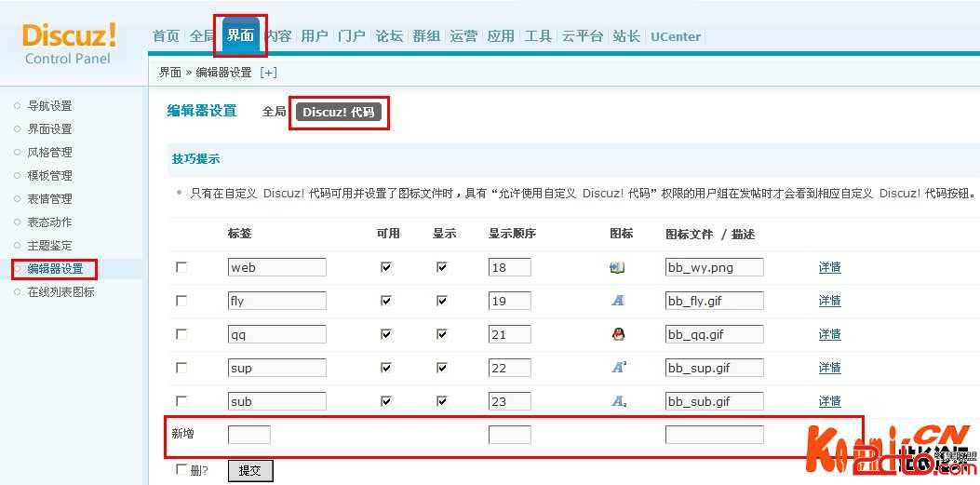Screen dimensions: 980x485
Task: Tick the select checkbox for sup row
Action: (181, 368)
